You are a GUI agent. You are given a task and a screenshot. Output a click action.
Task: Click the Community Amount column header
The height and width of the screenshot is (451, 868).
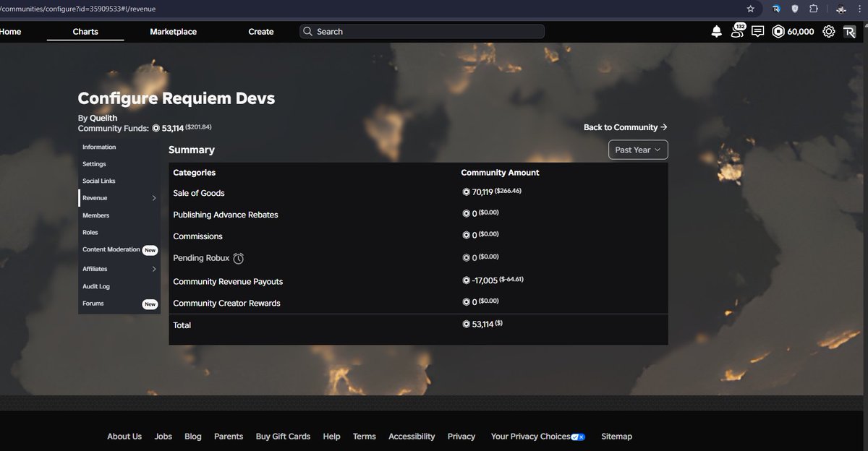[x=500, y=173]
